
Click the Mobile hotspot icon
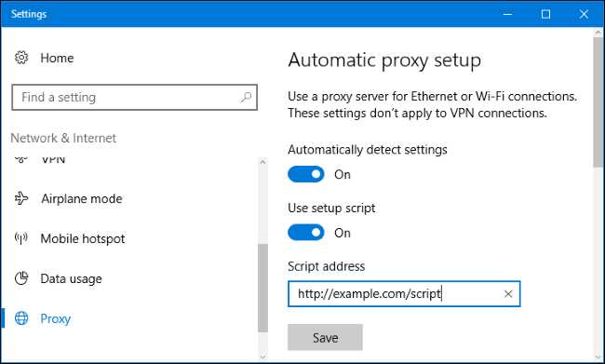click(21, 238)
